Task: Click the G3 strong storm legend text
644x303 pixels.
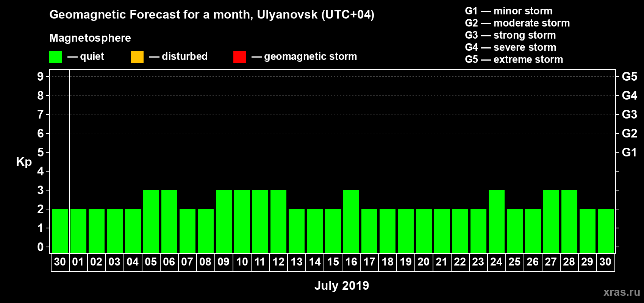Action: [510, 35]
